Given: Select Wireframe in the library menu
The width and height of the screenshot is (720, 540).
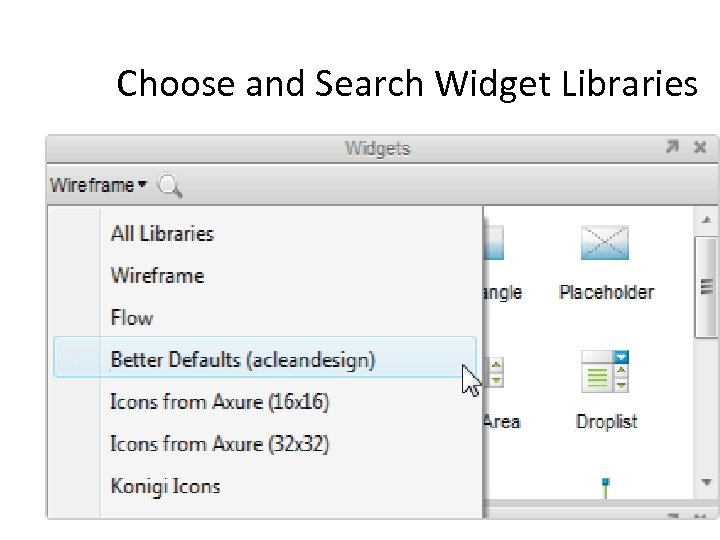Looking at the screenshot, I should coord(157,276).
